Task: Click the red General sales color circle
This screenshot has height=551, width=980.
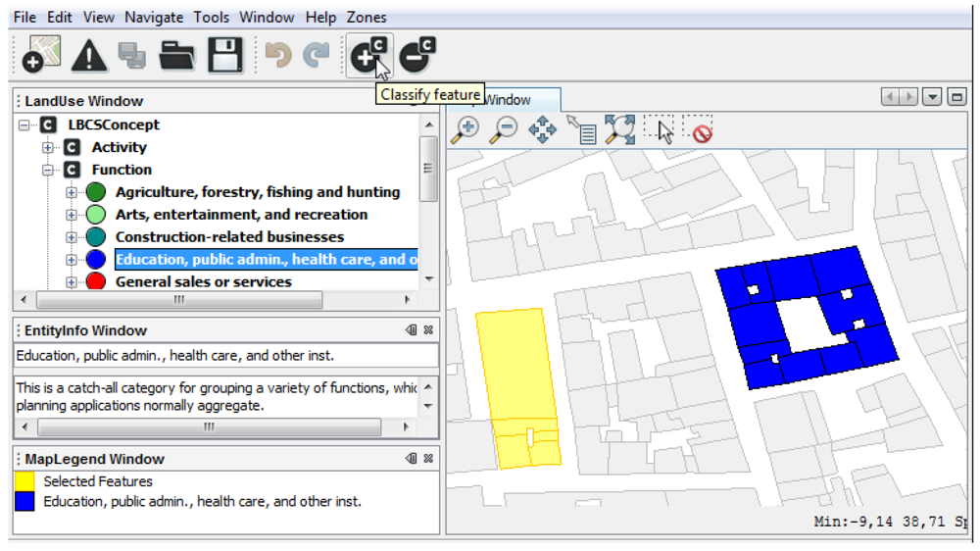Action: click(96, 281)
